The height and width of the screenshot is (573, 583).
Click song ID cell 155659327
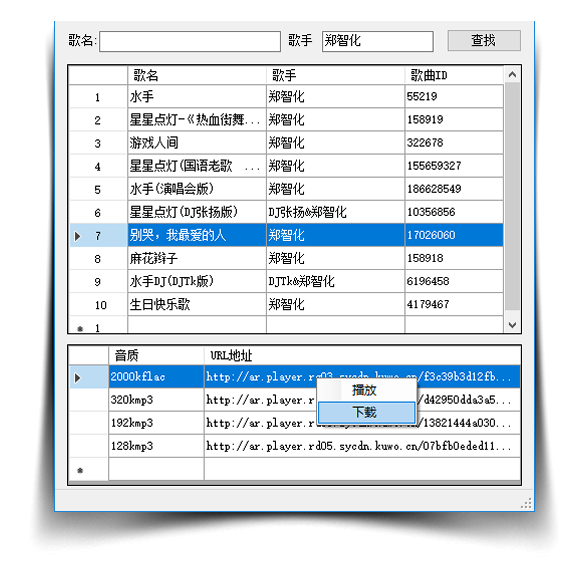[x=454, y=166]
